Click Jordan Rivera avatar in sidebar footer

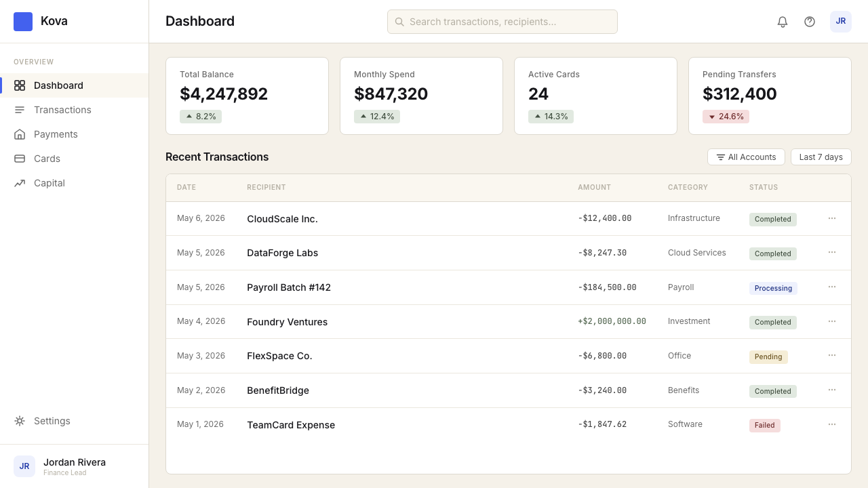(24, 466)
